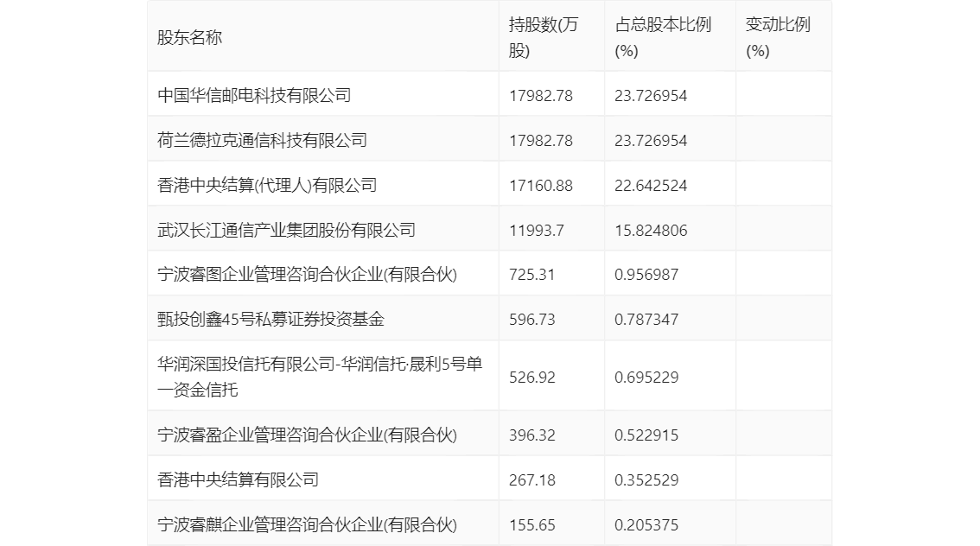Click the 股东名称 column header
The height and width of the screenshot is (546, 980).
[x=189, y=37]
